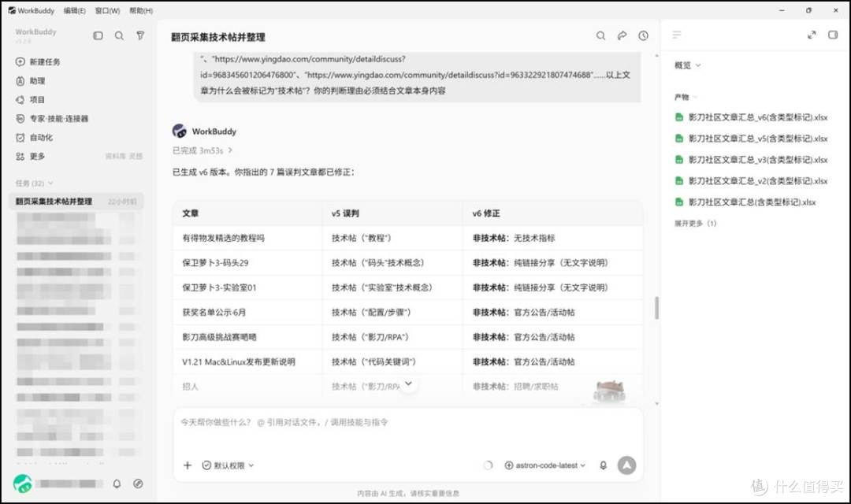The width and height of the screenshot is (851, 504).
Task: Open 影刀社区文章汇总_v5(含类型标记).xlsx
Action: 751,139
